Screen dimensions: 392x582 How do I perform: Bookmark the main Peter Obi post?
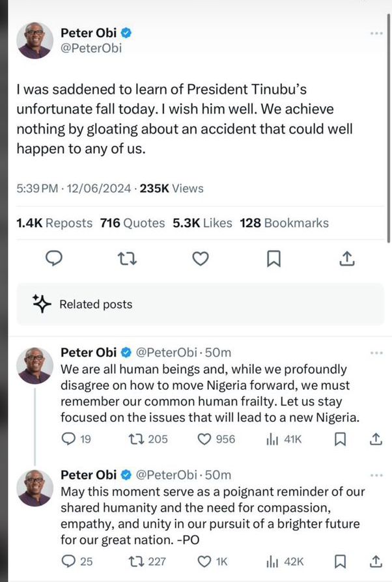coord(274,258)
